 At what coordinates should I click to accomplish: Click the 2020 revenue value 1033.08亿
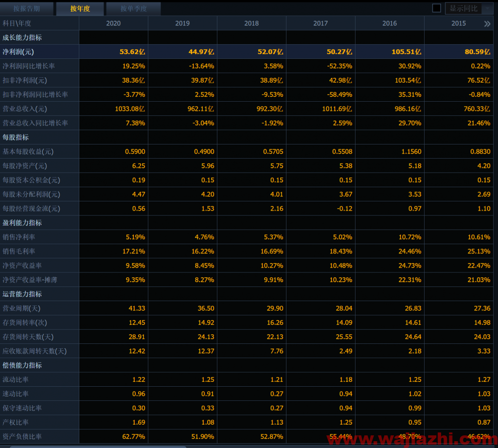pos(130,109)
